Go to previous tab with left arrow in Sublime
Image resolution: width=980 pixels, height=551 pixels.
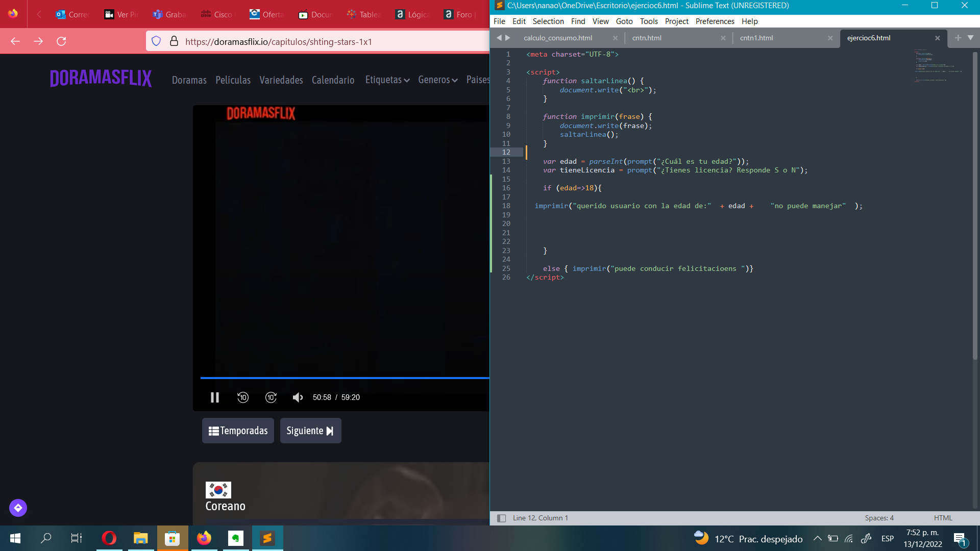point(499,38)
